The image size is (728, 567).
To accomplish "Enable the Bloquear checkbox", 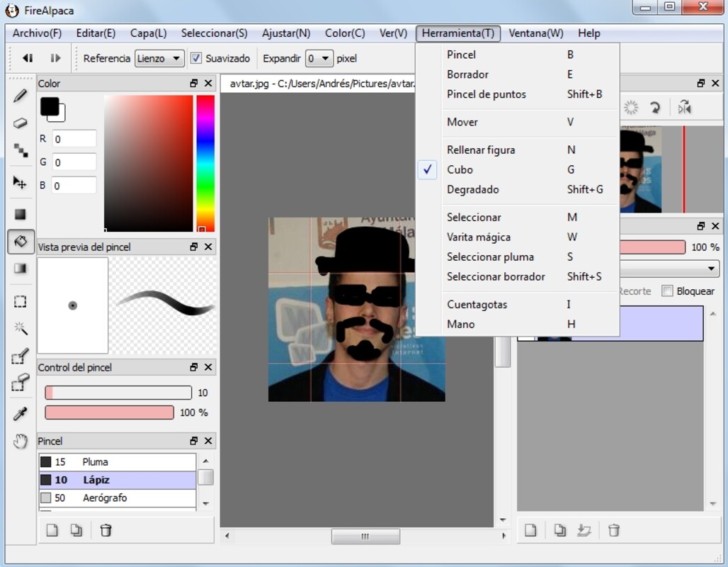I will click(x=667, y=291).
